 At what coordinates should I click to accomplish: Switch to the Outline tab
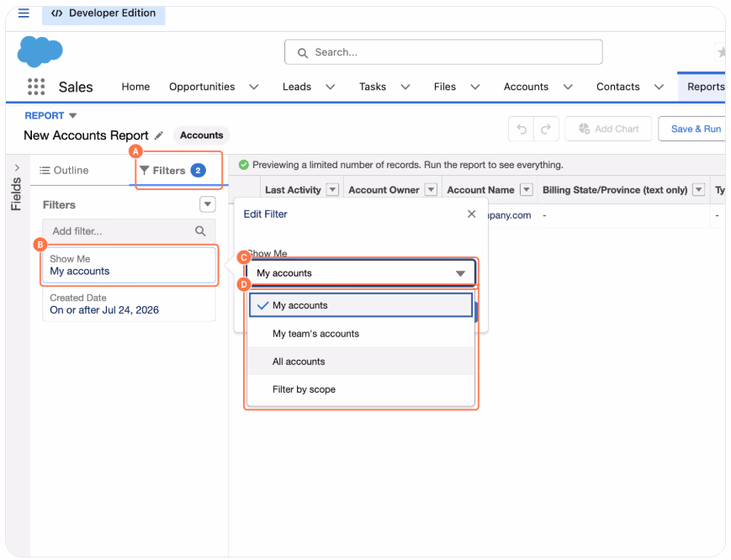click(64, 171)
